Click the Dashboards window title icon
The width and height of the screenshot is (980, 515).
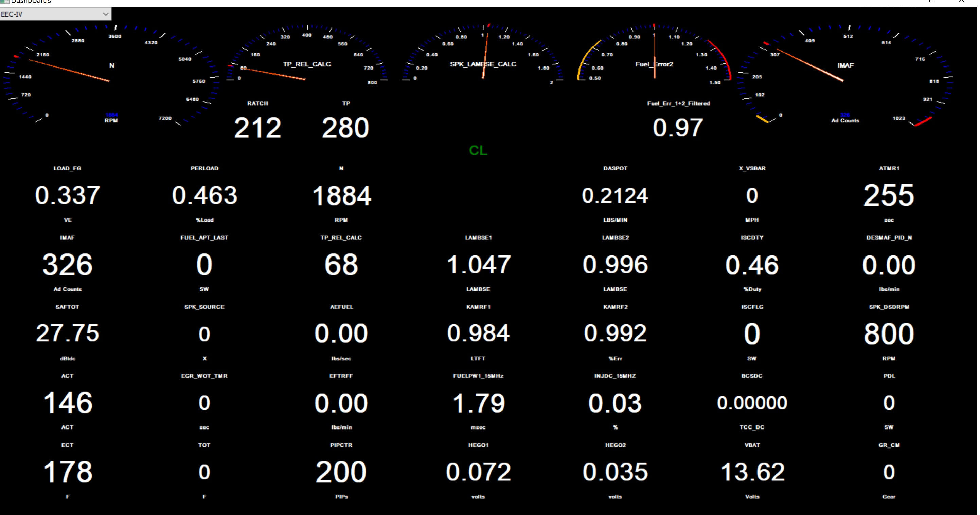(4, 1)
